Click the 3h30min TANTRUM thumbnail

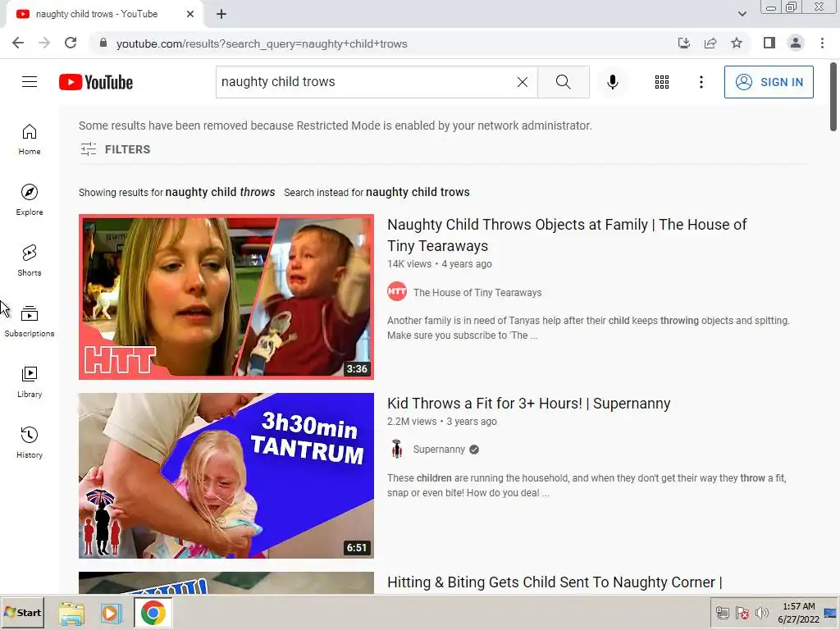[226, 476]
